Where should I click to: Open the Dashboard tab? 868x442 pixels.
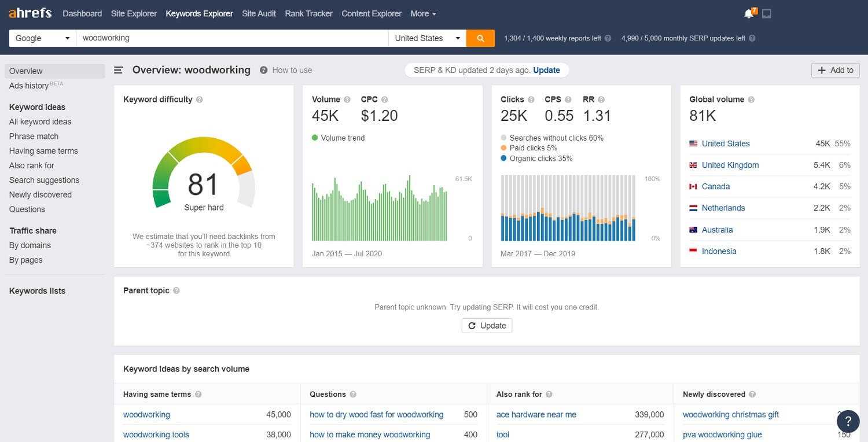click(82, 13)
